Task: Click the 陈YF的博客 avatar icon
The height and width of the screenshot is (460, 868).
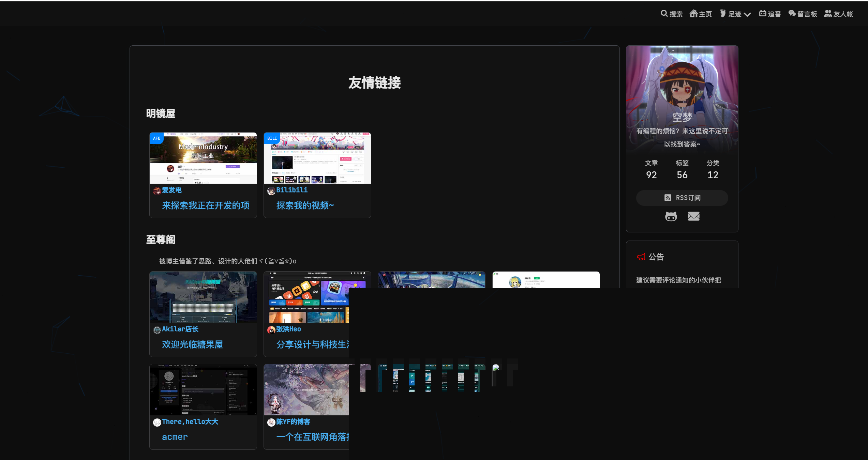Action: coord(271,423)
